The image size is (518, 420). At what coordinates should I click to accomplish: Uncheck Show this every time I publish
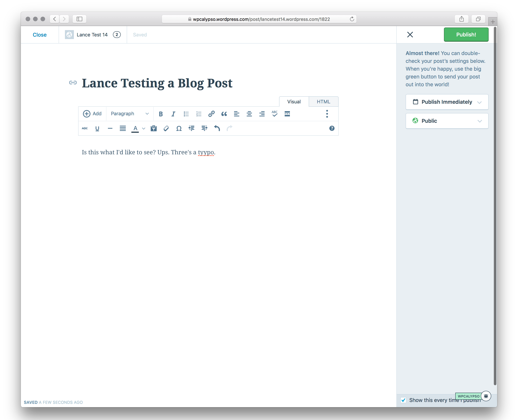pyautogui.click(x=403, y=400)
